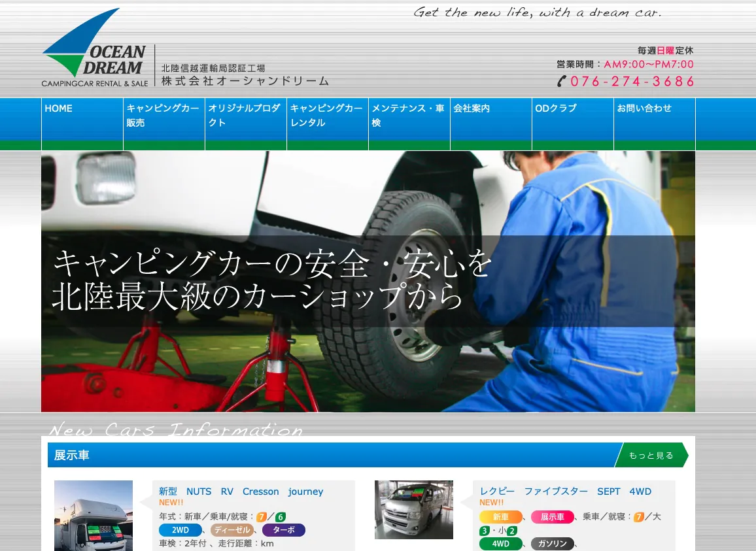Click the phone handset icon
The image size is (756, 551).
(x=561, y=81)
